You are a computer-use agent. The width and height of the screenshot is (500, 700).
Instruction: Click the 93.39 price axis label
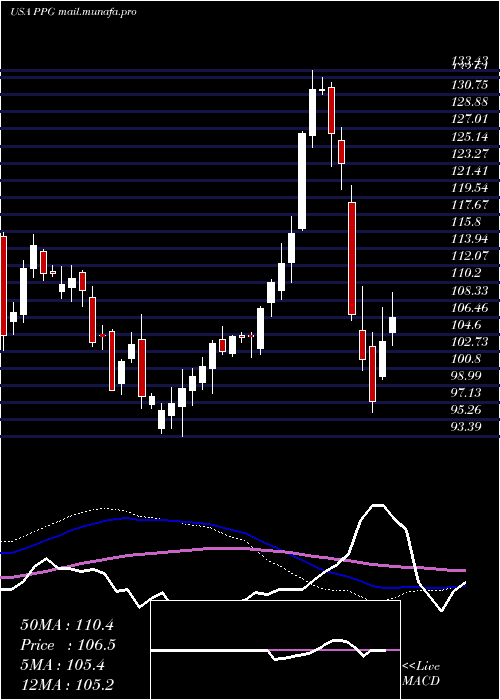point(467,427)
